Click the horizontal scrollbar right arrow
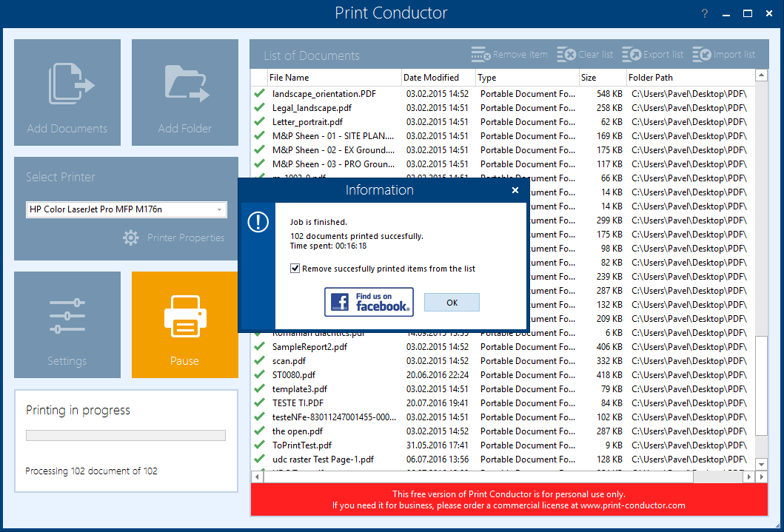Image resolution: width=784 pixels, height=532 pixels. point(748,477)
